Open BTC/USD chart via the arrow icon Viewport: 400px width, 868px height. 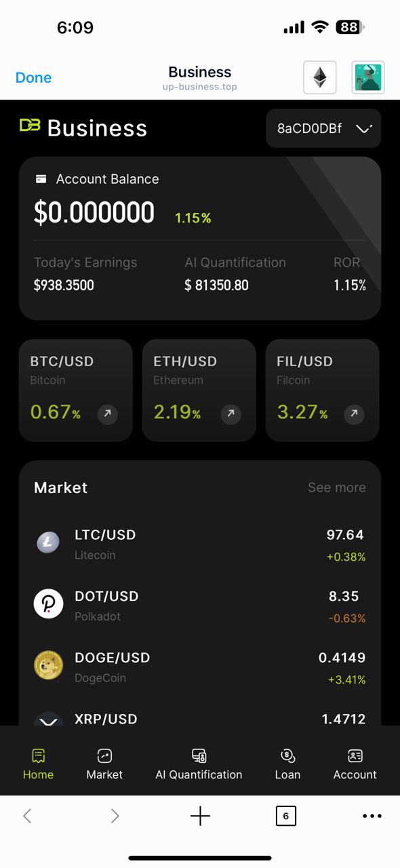click(107, 414)
